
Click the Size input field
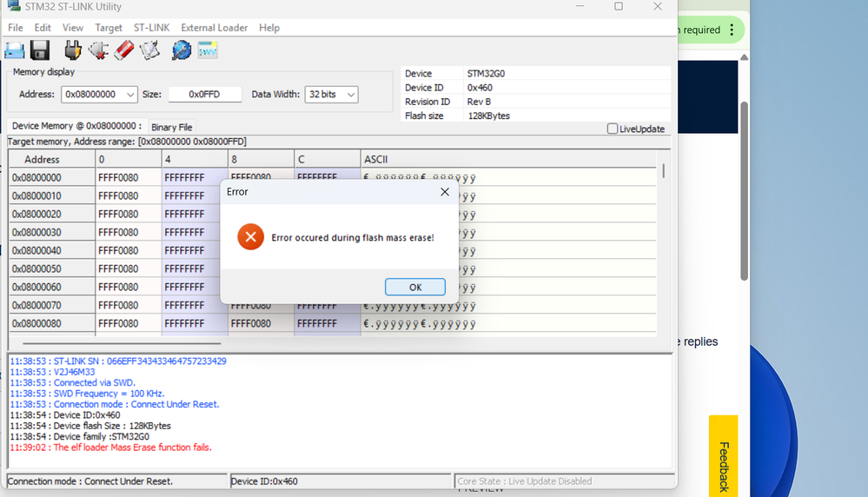coord(205,95)
